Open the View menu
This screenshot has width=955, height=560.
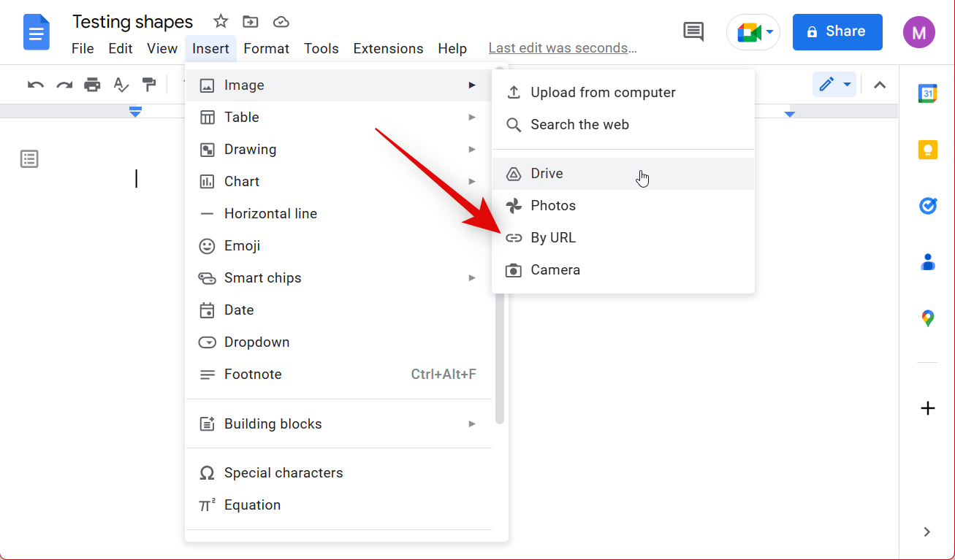point(162,49)
